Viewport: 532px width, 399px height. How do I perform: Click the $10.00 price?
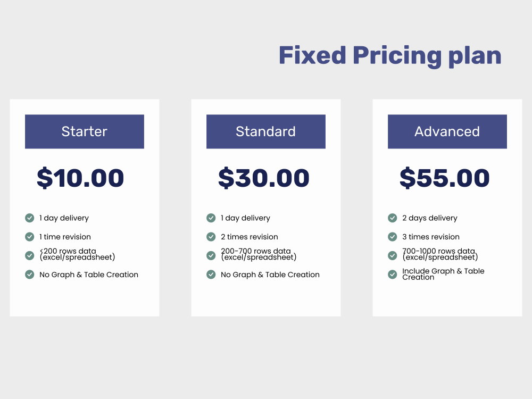(80, 178)
